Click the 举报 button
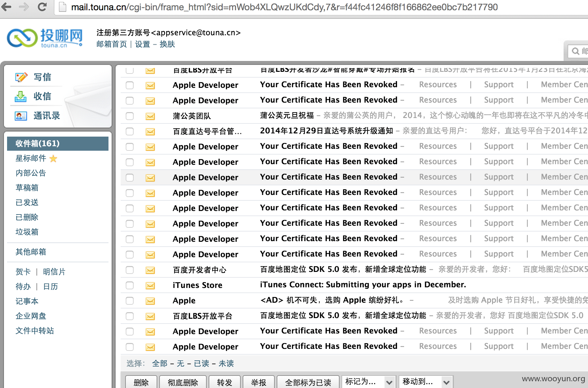Screen dimensions: 588x388 point(259,382)
